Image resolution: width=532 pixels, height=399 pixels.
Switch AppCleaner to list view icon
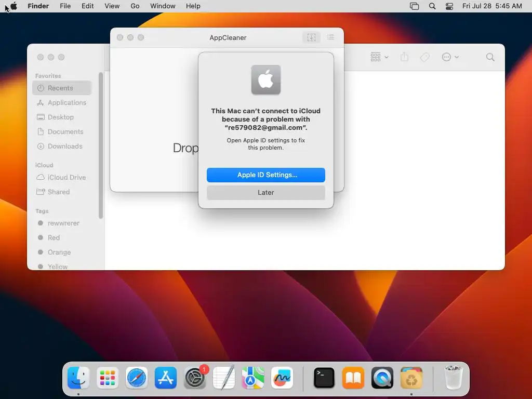pos(331,37)
